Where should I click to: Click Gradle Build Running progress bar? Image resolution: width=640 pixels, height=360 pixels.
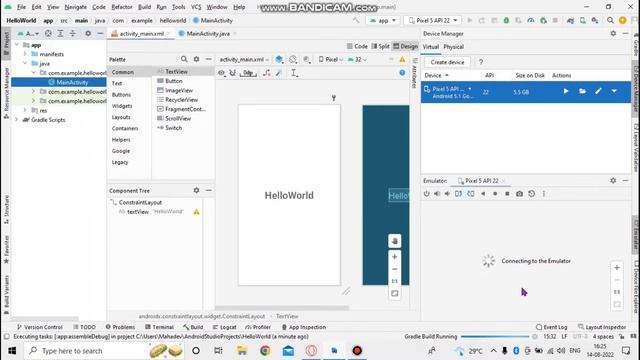tap(495, 337)
